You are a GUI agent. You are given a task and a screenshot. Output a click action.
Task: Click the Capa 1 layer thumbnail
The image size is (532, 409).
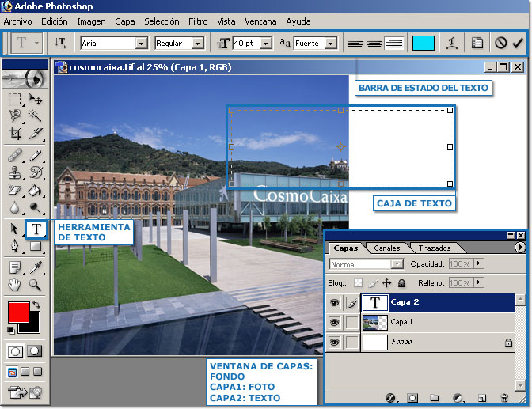click(374, 322)
